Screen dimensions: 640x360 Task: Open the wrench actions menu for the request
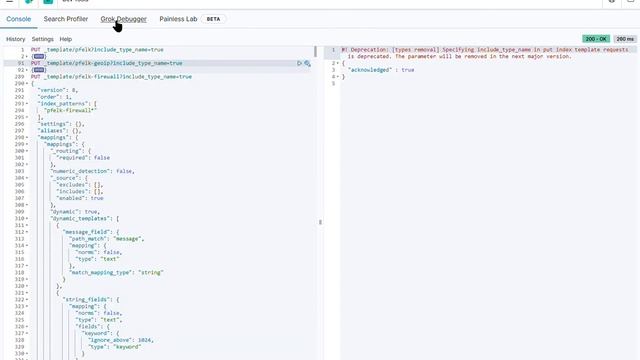pos(307,63)
